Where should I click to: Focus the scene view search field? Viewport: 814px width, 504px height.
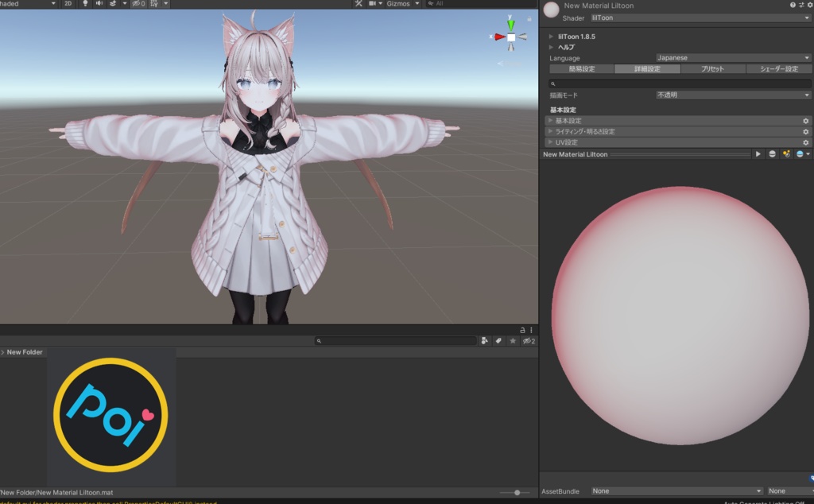[x=480, y=4]
